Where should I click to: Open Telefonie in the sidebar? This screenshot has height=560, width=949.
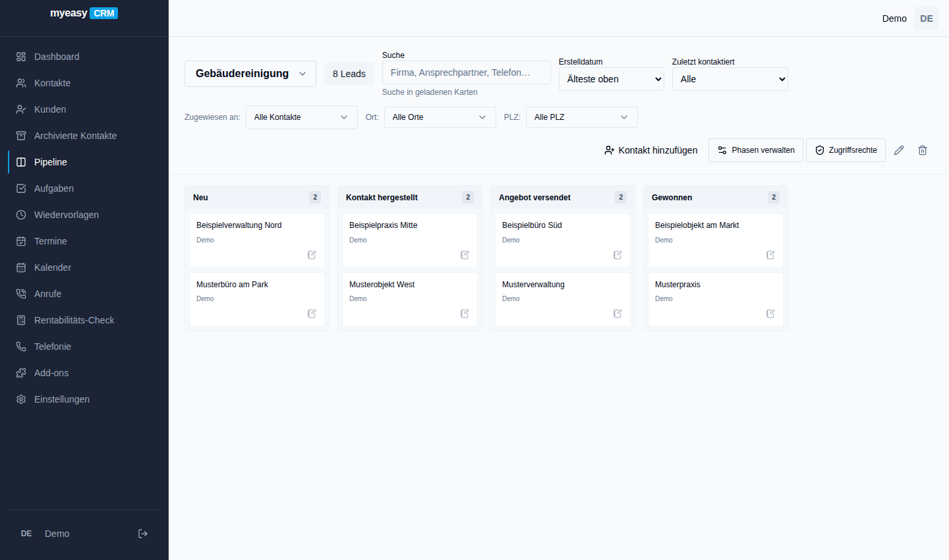[84, 347]
